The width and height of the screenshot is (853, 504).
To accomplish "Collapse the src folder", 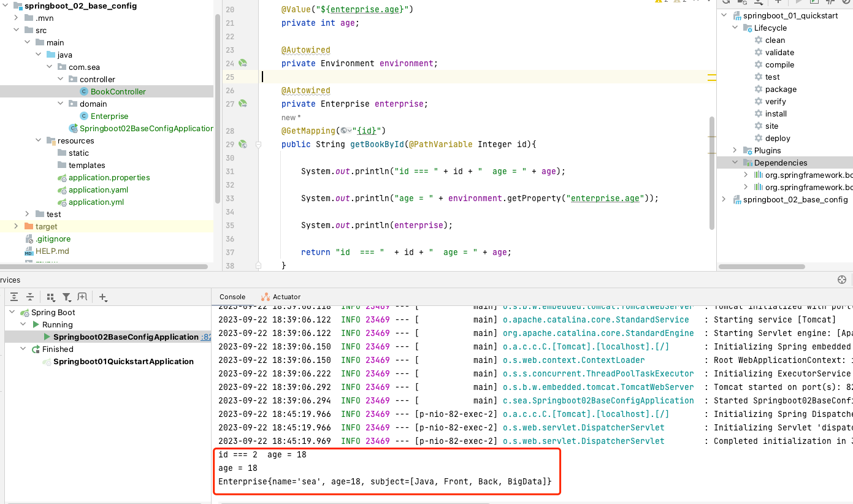I will 16,30.
